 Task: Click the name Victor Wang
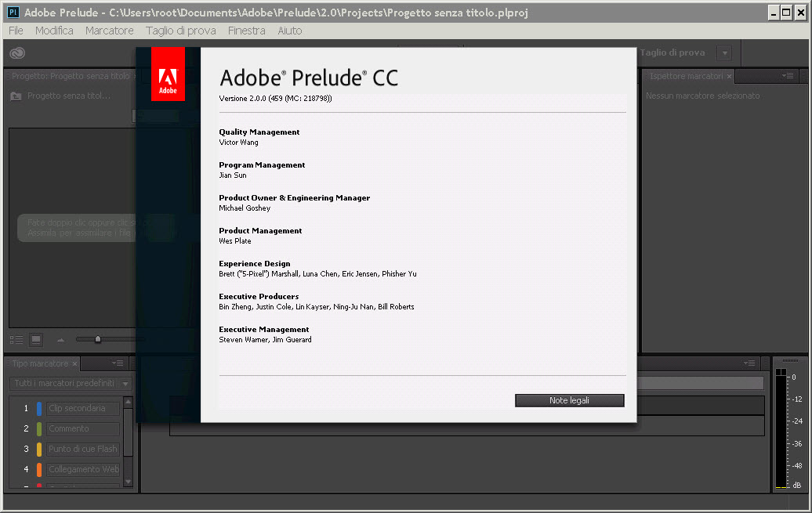[x=238, y=143]
